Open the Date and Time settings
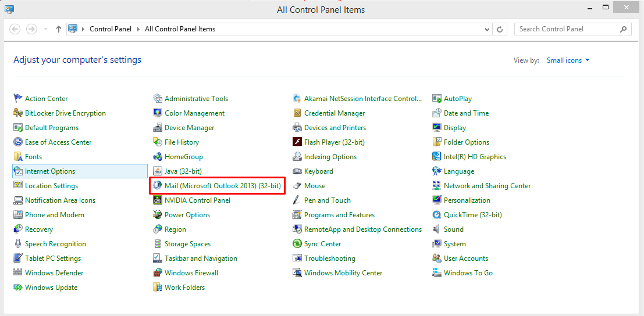644x316 pixels. [466, 113]
